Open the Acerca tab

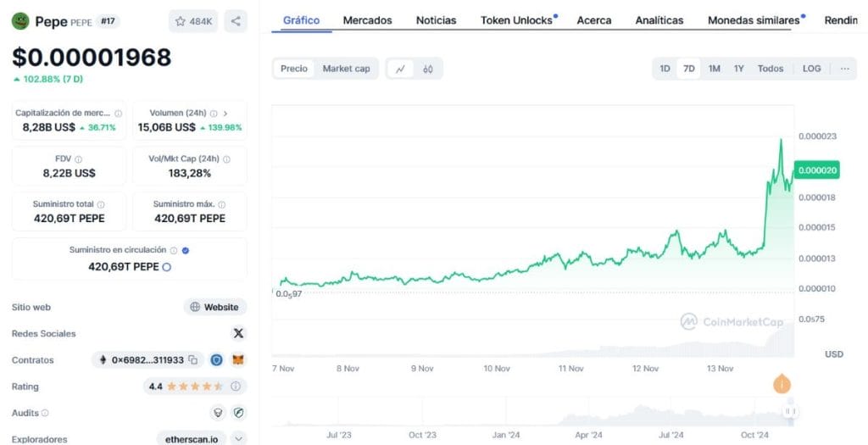(594, 20)
